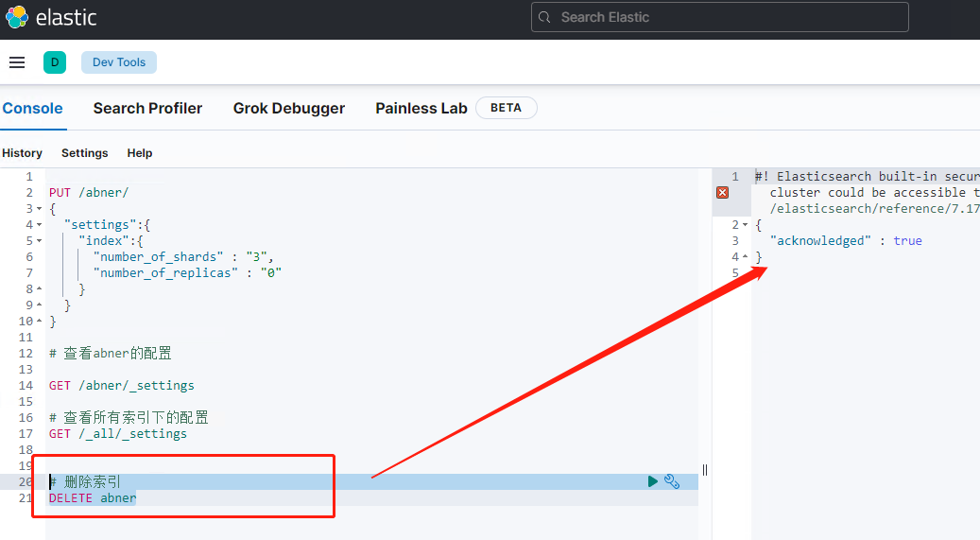This screenshot has height=540, width=980.
Task: Click the "number_of_shards" : "3" line
Action: click(183, 256)
